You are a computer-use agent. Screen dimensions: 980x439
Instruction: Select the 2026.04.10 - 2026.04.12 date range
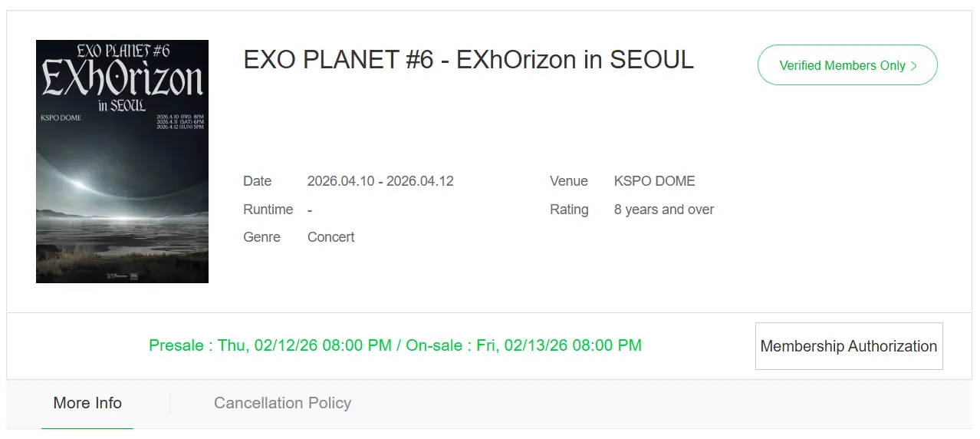tap(380, 181)
